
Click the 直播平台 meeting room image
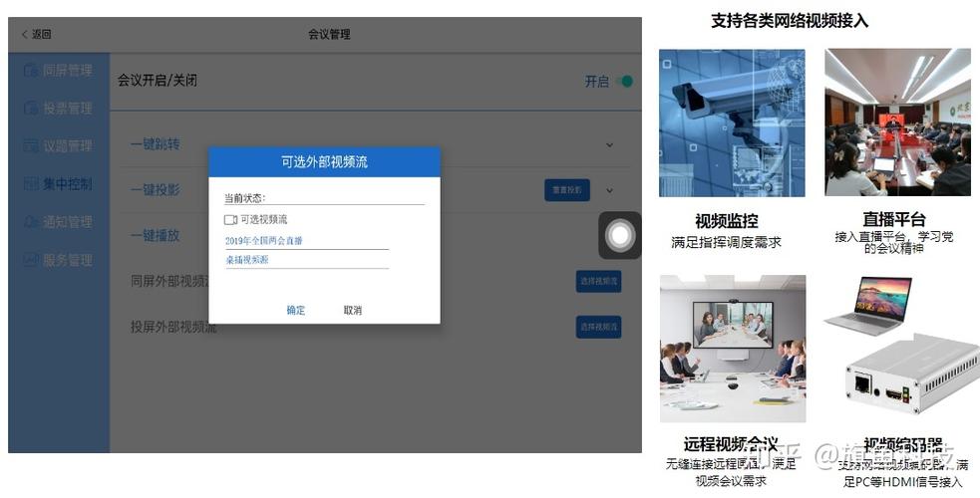click(897, 123)
